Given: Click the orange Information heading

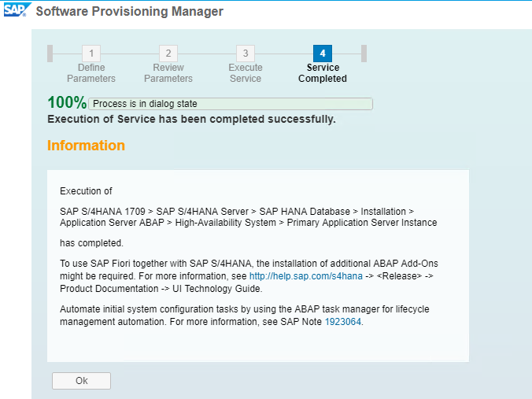Looking at the screenshot, I should pyautogui.click(x=87, y=146).
